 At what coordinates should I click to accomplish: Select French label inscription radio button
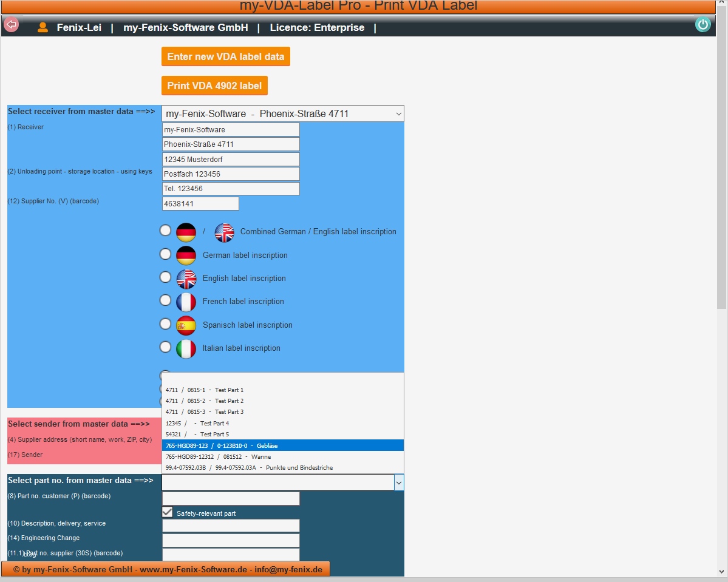165,300
